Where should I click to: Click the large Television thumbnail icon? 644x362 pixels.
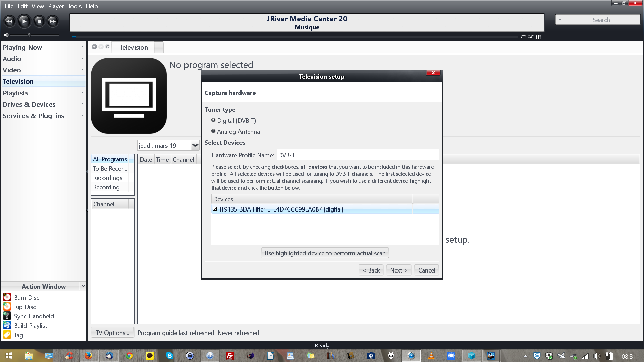click(x=129, y=96)
